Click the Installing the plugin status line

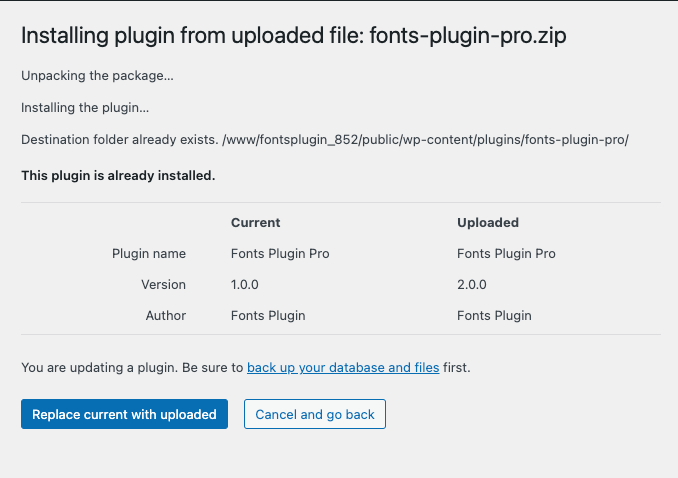pyautogui.click(x=85, y=107)
